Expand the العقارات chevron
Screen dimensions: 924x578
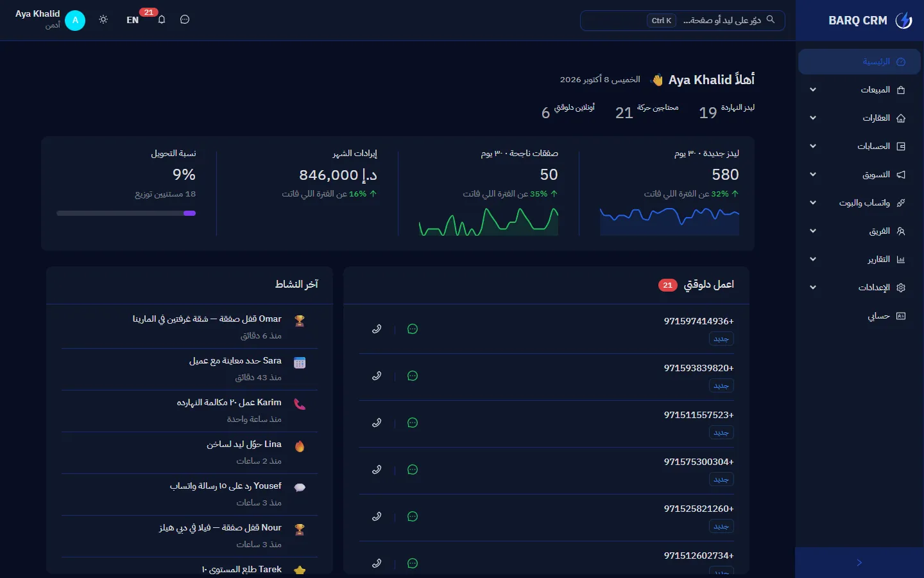[x=813, y=118]
